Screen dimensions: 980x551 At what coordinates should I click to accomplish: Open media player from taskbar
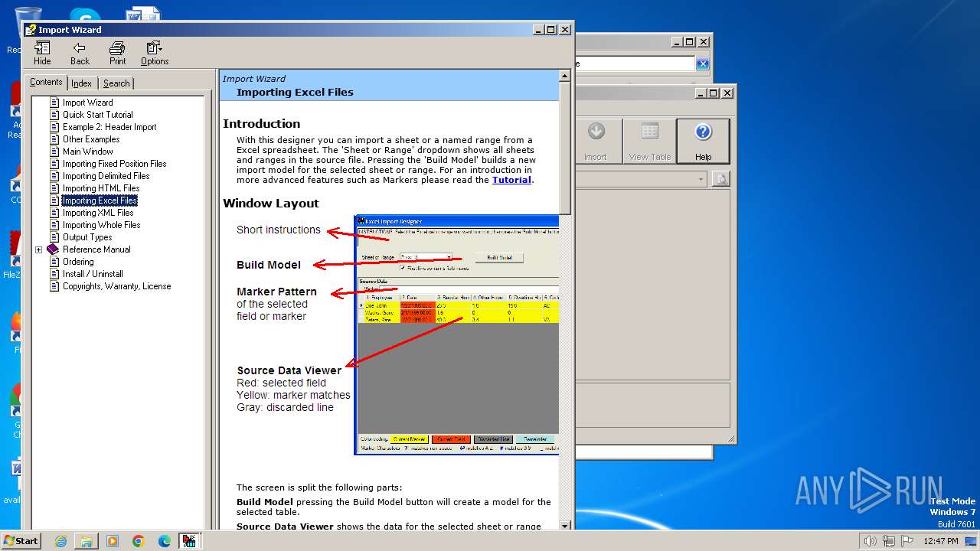click(x=113, y=541)
